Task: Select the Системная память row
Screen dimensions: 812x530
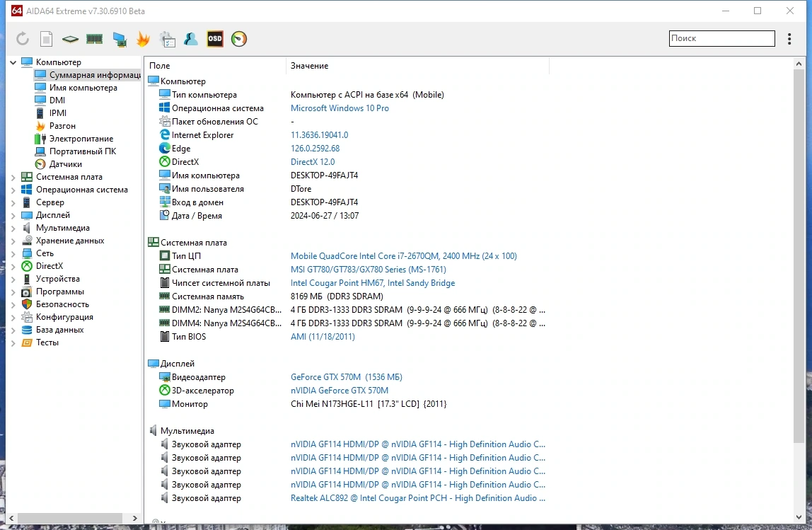Action: pyautogui.click(x=347, y=296)
